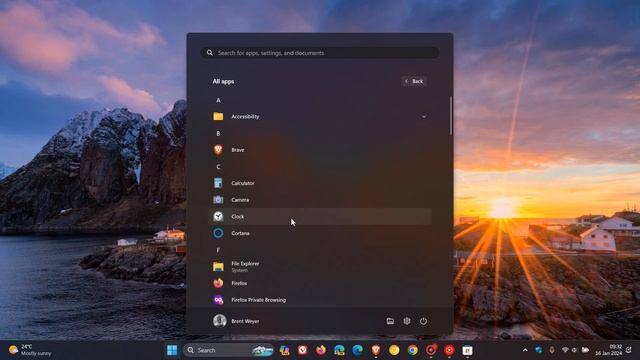Open Vivaldi from the taskbar

click(302, 350)
